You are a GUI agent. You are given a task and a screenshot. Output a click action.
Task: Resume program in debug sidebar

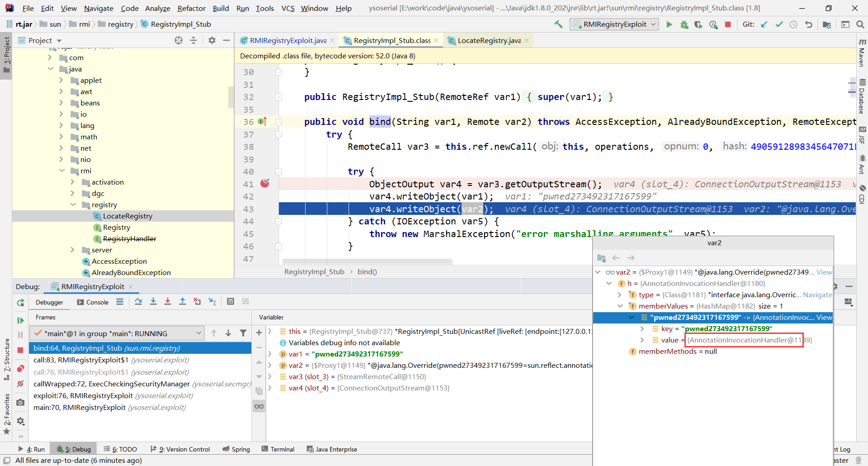(x=20, y=320)
